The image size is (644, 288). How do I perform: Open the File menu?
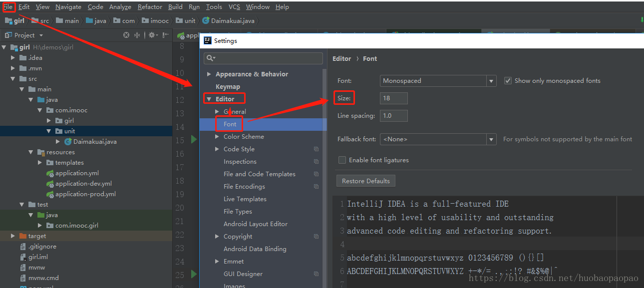7,7
